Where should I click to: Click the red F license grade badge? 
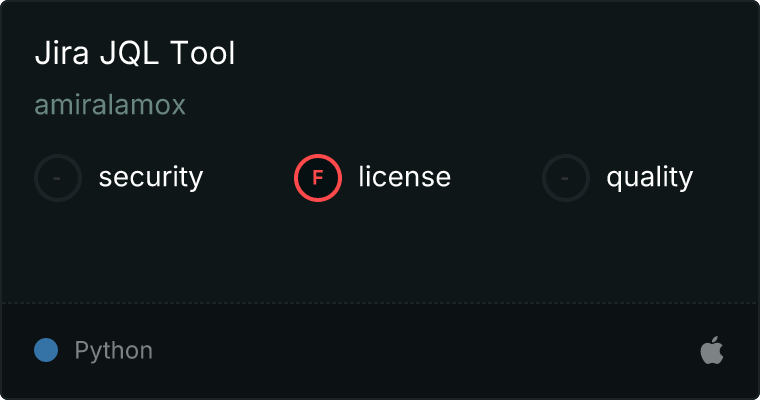click(318, 178)
